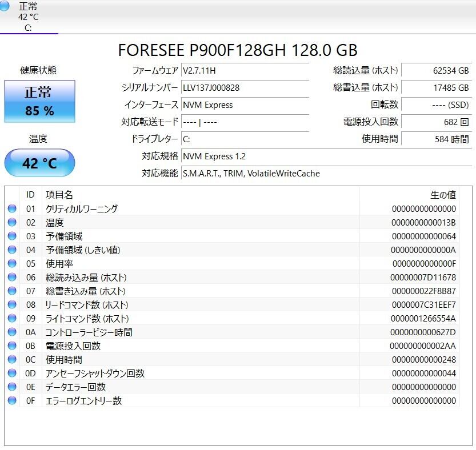Image resolution: width=476 pixels, height=450 pixels.
Task: Select the 総書込量 (ホスト) value 17485 GB
Action: point(435,88)
